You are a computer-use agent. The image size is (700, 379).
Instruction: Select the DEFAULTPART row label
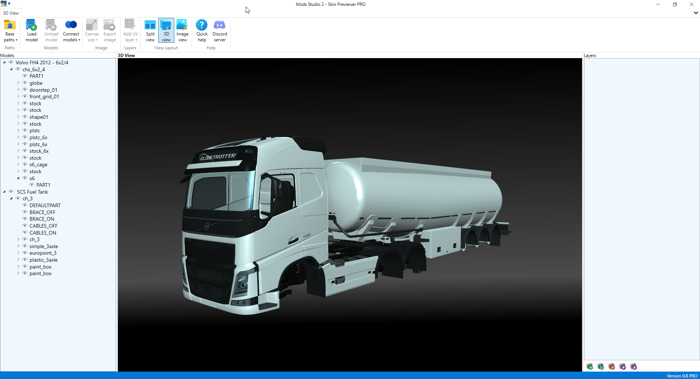pos(45,205)
